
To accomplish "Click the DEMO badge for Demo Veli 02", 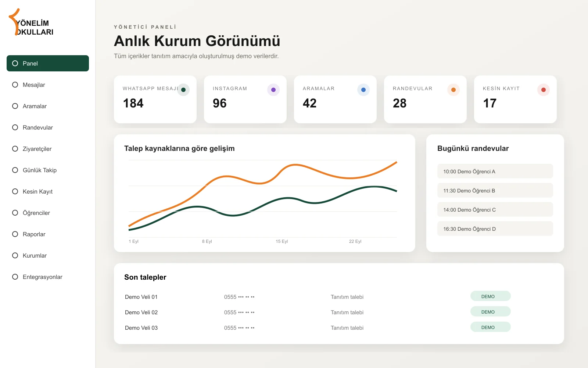I will 491,312.
